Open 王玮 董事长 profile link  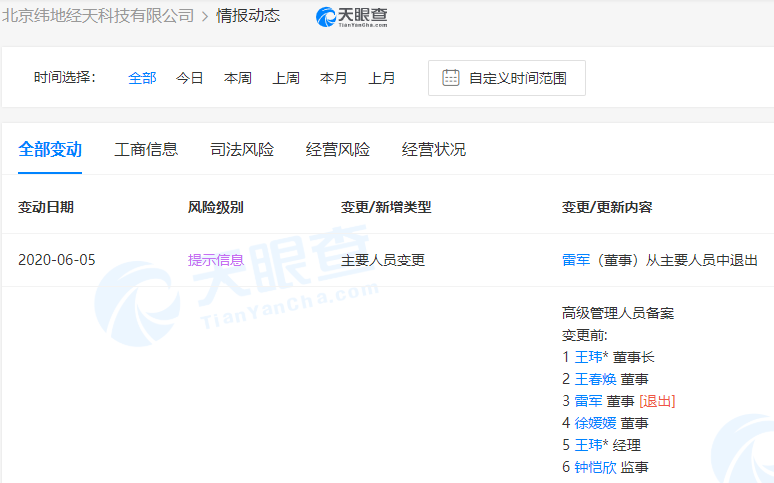(x=588, y=357)
